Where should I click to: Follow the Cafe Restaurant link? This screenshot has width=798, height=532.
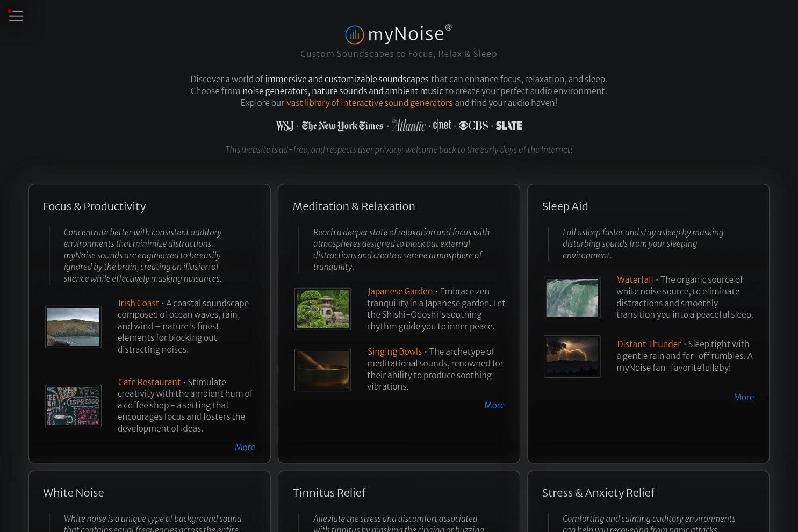click(x=149, y=382)
